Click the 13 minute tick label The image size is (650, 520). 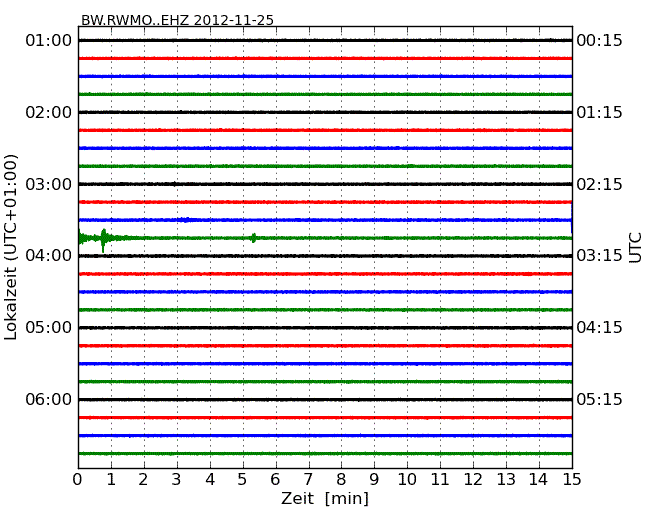(x=506, y=480)
